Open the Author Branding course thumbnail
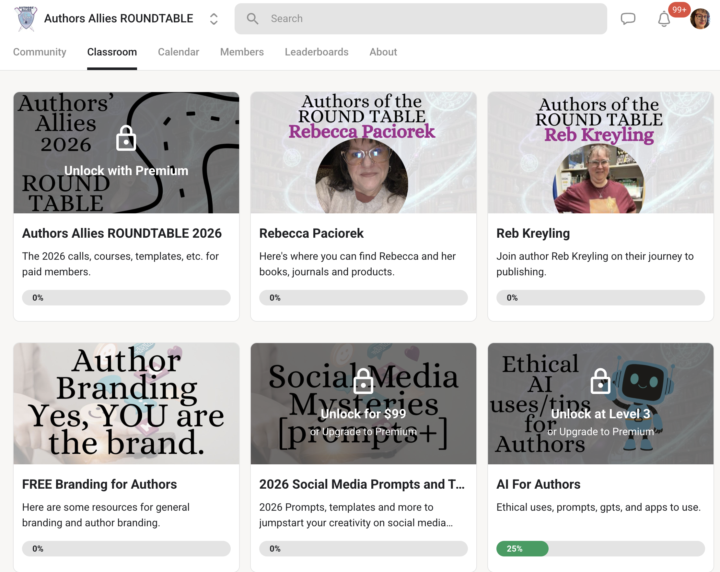This screenshot has height=572, width=720. (x=126, y=404)
